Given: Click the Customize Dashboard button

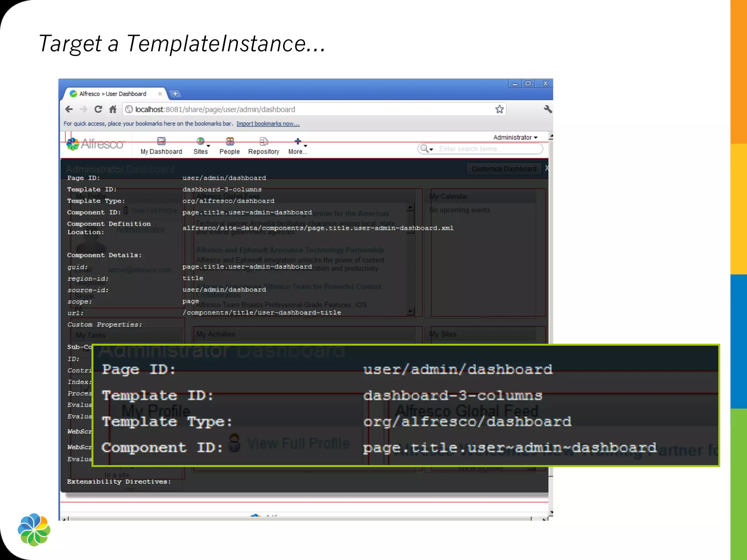Looking at the screenshot, I should (504, 169).
